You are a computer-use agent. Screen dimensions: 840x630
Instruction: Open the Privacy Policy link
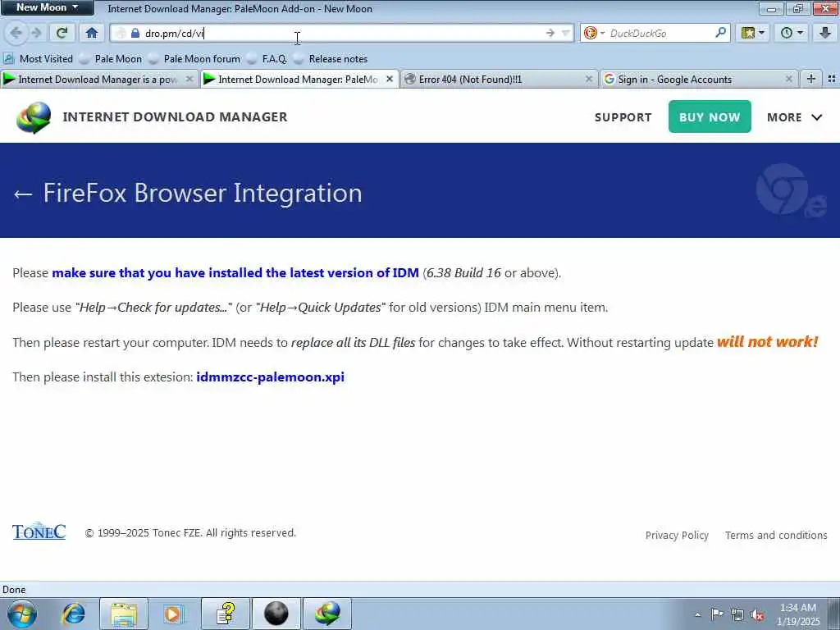[677, 535]
